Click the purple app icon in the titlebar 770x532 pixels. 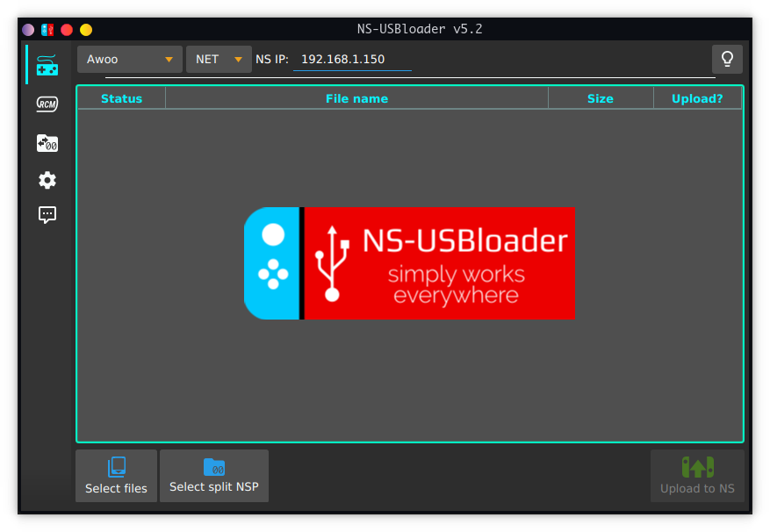click(x=27, y=29)
